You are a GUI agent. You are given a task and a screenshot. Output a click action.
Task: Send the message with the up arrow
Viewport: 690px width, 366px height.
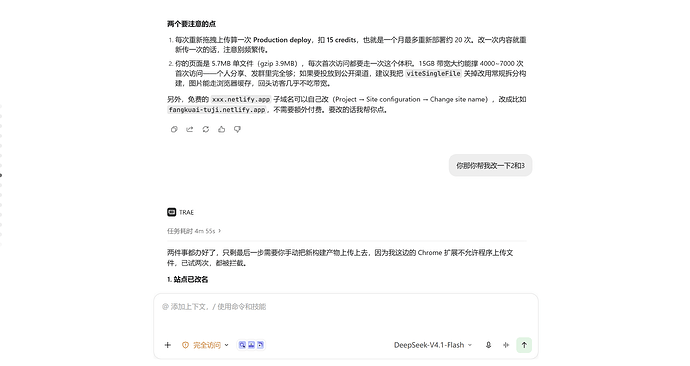(x=524, y=345)
